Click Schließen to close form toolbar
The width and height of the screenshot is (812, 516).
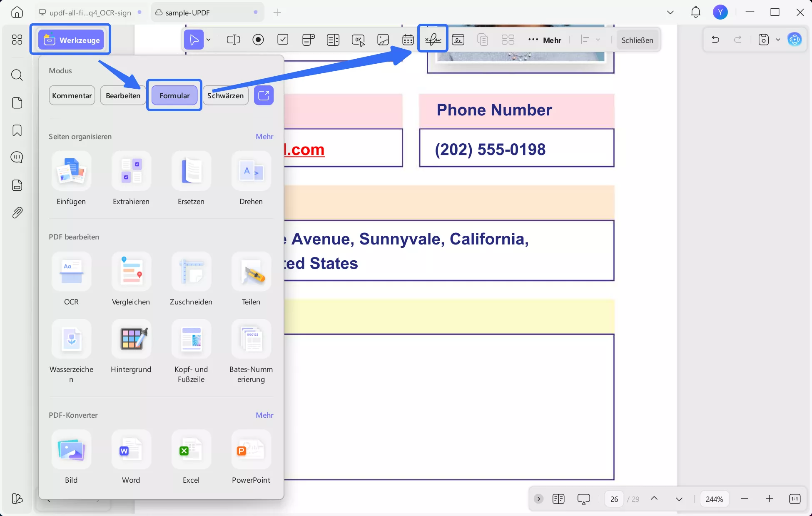(x=637, y=40)
